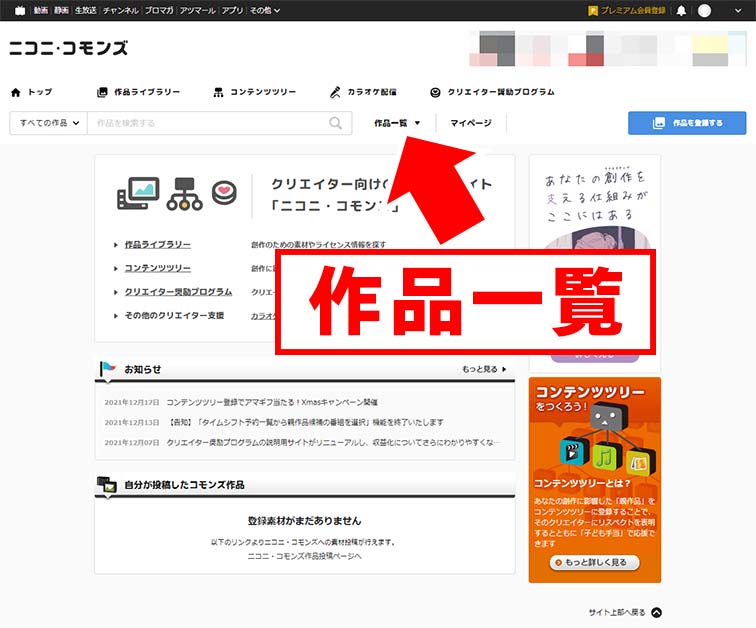Click the ニコニ・コモンズ site logo
Screen dimensions: 756x628
tap(68, 48)
